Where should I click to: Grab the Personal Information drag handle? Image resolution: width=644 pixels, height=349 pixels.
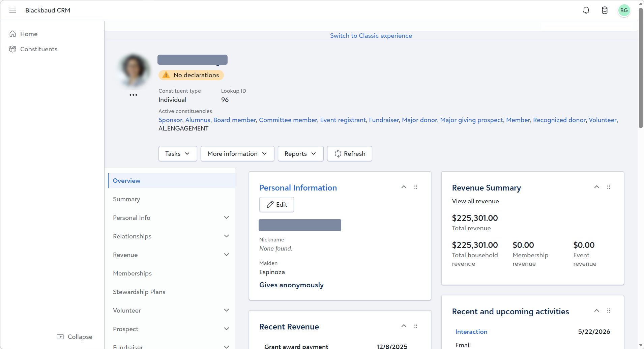(416, 187)
